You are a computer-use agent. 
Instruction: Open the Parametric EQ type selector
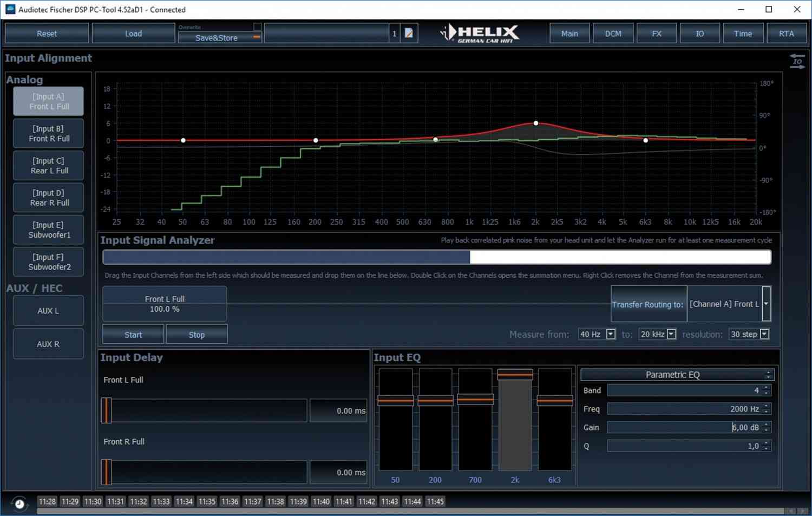(677, 375)
